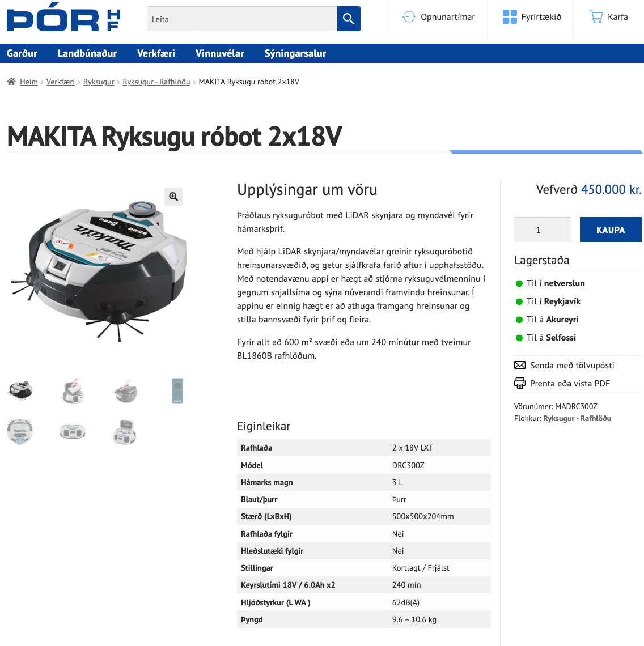Open the Vinnuvélar menu
644x646 pixels.
pos(220,53)
